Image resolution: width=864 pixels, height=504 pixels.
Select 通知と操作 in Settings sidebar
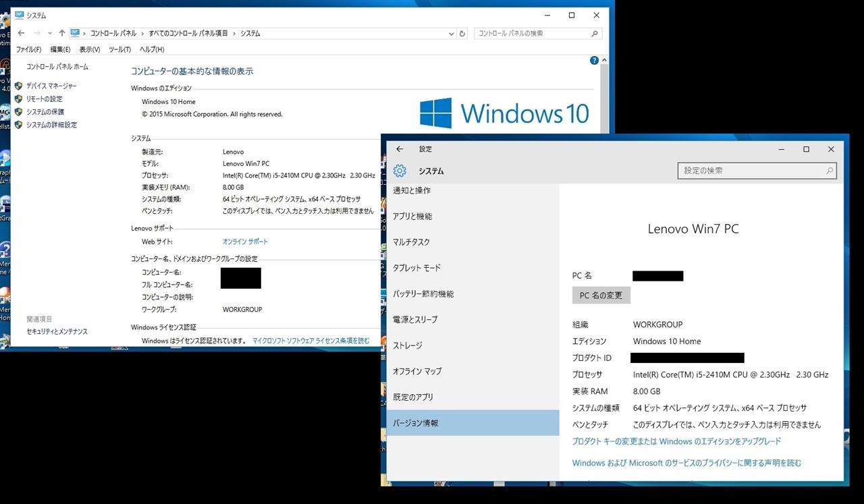tap(473, 190)
